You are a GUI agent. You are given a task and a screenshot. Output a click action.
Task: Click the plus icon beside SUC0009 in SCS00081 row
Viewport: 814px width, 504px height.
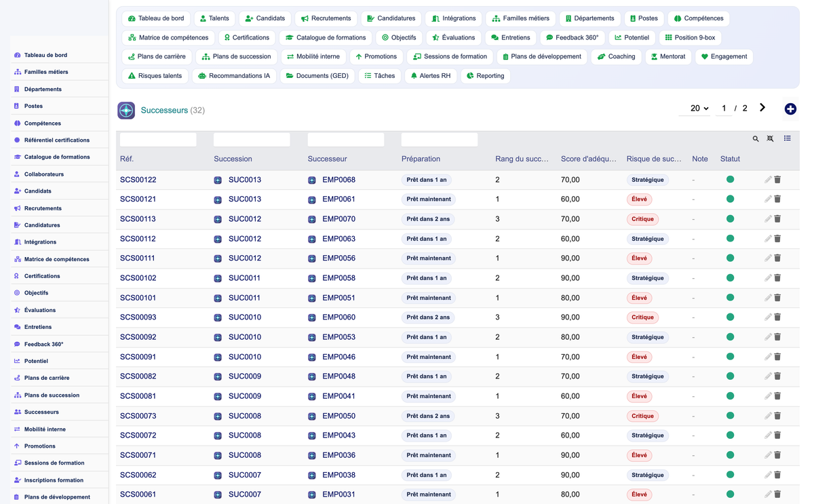point(218,396)
